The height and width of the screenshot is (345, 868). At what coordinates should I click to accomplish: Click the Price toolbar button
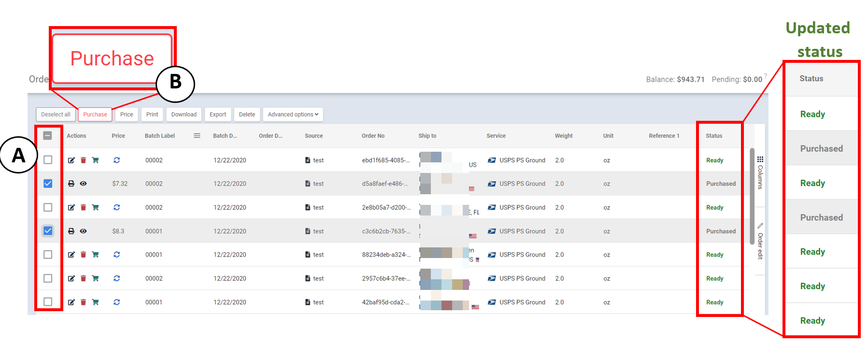[x=127, y=115]
